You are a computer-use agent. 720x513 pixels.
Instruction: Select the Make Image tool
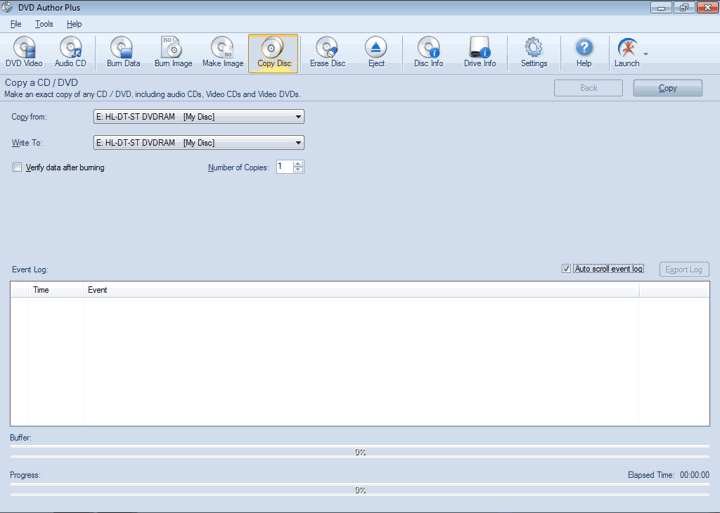[x=224, y=53]
